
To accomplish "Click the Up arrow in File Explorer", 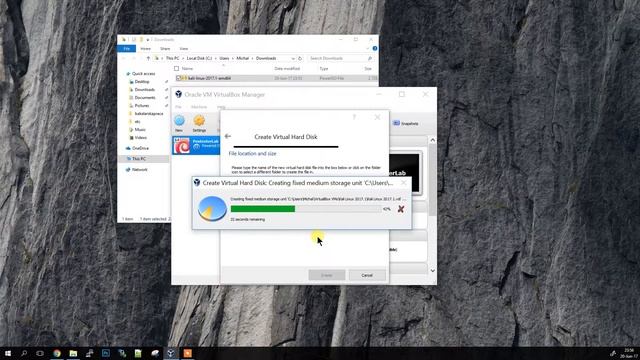I will click(x=148, y=58).
